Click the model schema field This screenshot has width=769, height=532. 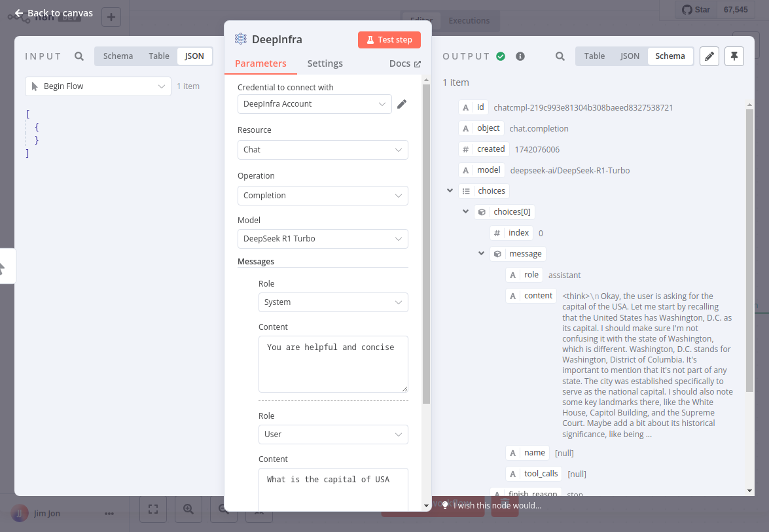coord(481,170)
